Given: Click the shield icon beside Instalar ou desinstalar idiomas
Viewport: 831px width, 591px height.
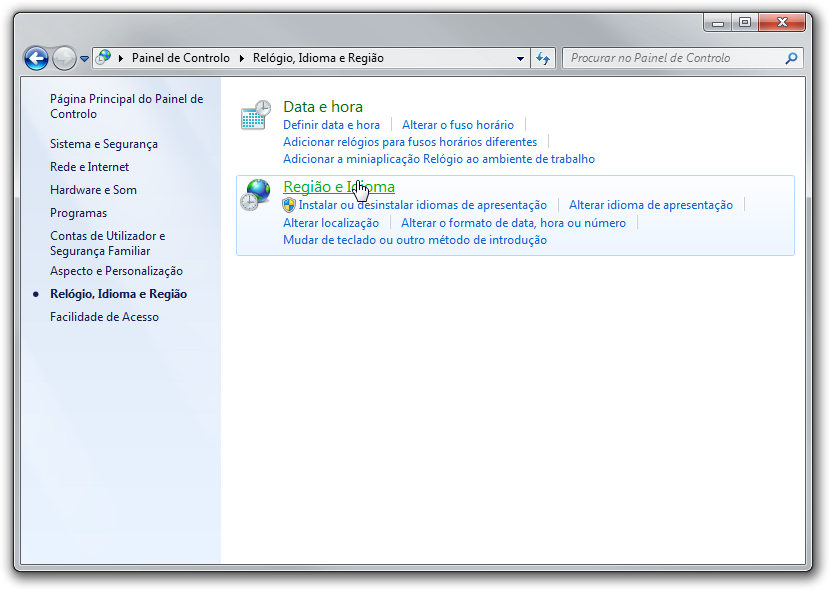Looking at the screenshot, I should [289, 205].
